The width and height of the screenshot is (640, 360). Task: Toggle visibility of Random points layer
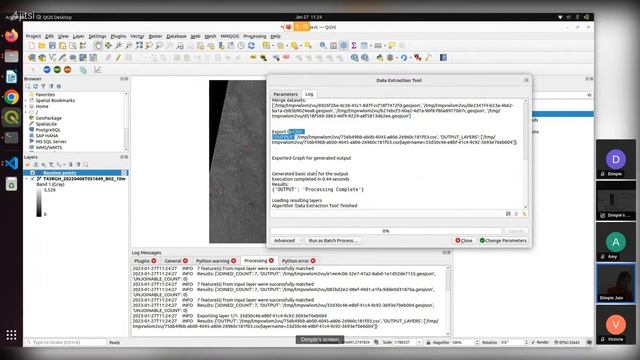point(33,173)
